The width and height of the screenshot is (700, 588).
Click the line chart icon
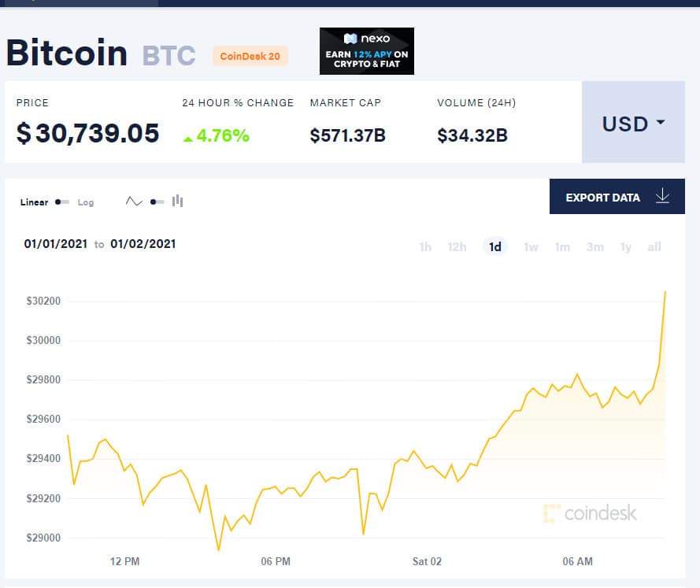pyautogui.click(x=134, y=202)
